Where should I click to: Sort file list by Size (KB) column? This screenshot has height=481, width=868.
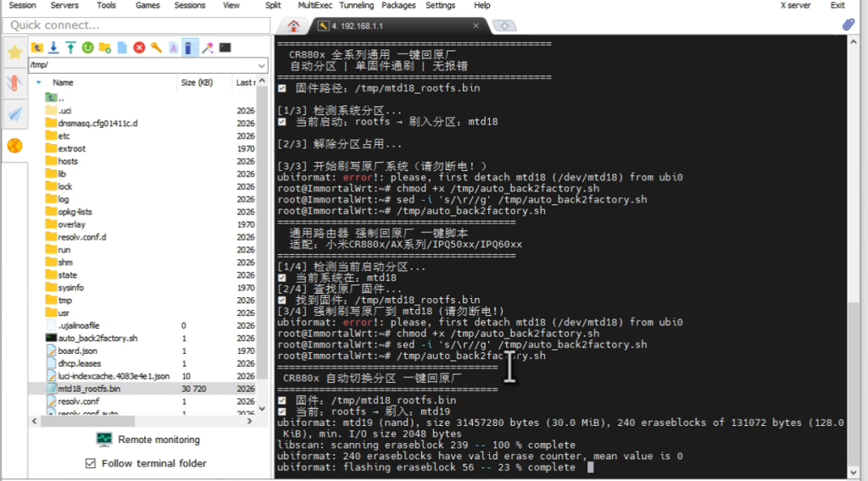pyautogui.click(x=197, y=82)
